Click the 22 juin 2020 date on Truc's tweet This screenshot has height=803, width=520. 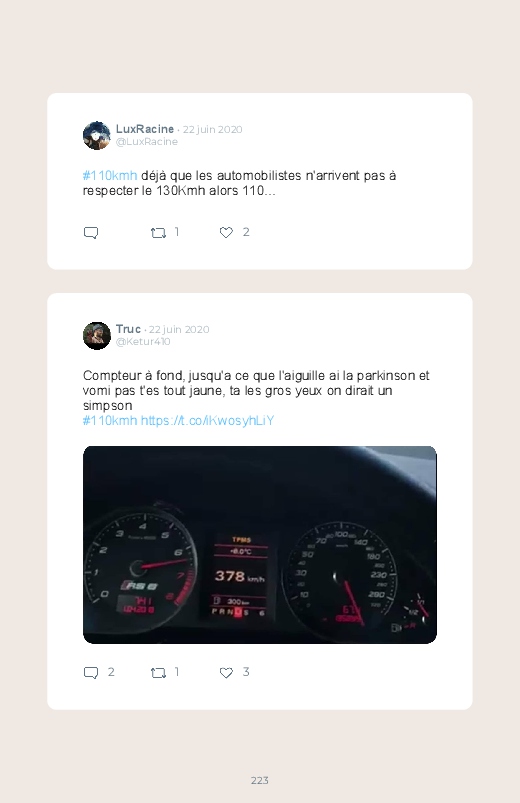[179, 329]
